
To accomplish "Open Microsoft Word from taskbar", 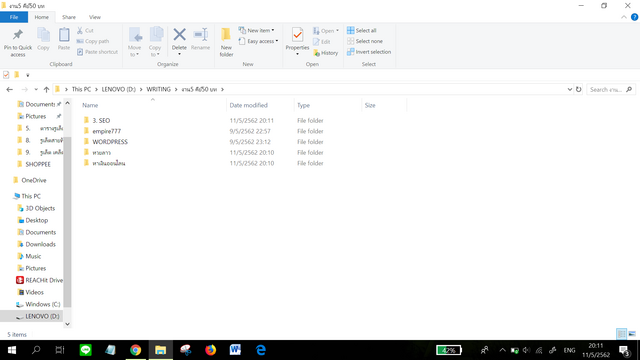I will 235,350.
